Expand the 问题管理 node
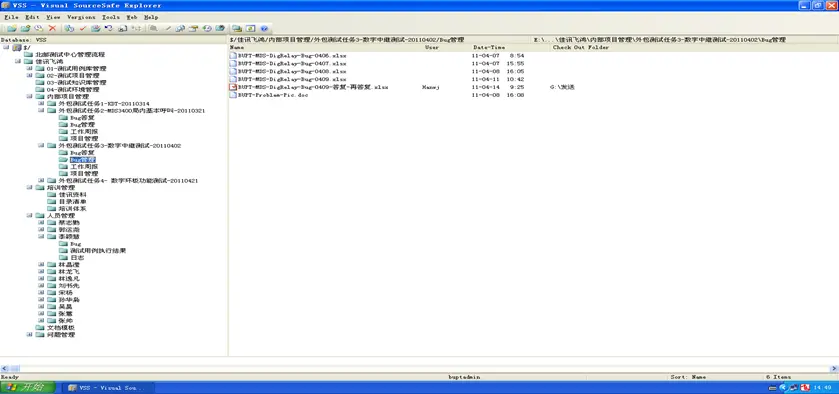This screenshot has height=394, width=839. [x=29, y=335]
